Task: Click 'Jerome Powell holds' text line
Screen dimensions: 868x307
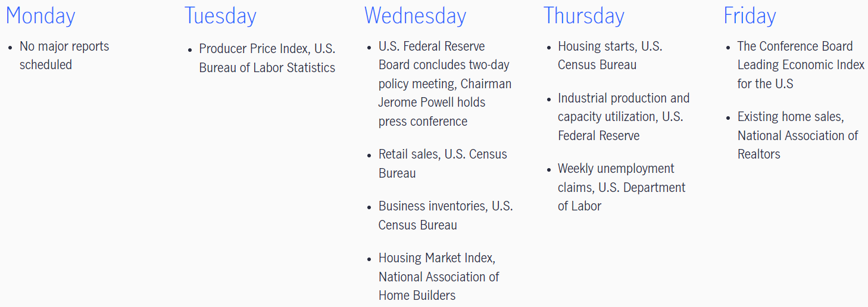Action: click(x=432, y=103)
